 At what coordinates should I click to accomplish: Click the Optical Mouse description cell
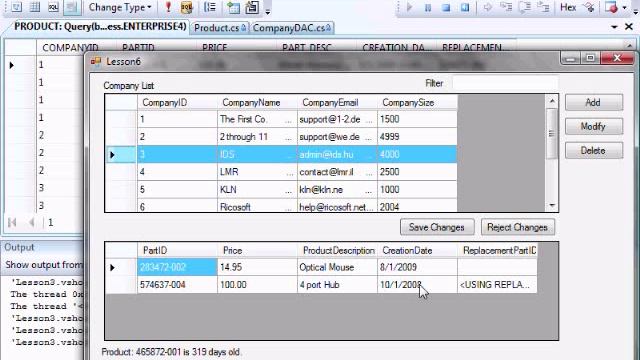(x=337, y=267)
